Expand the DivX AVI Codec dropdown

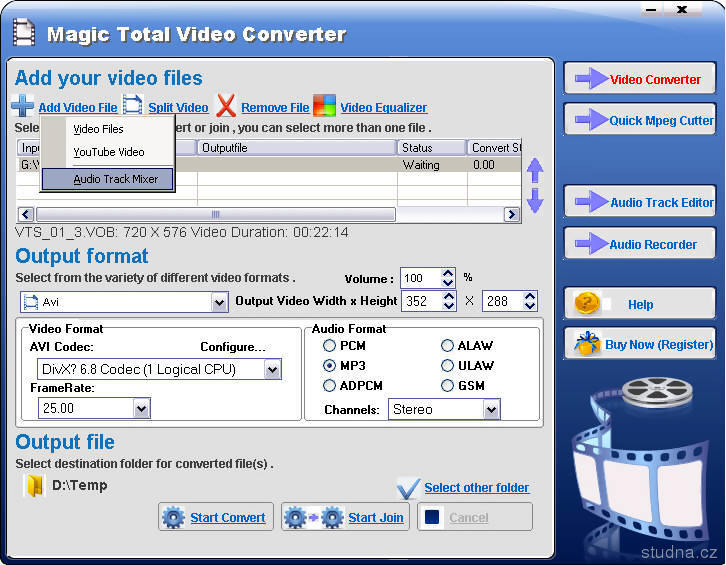click(x=273, y=370)
